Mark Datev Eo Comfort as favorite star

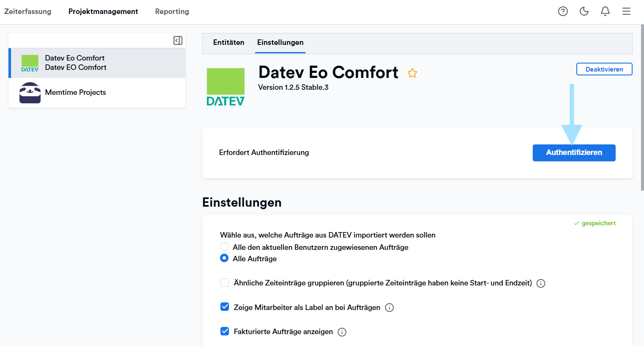click(412, 73)
